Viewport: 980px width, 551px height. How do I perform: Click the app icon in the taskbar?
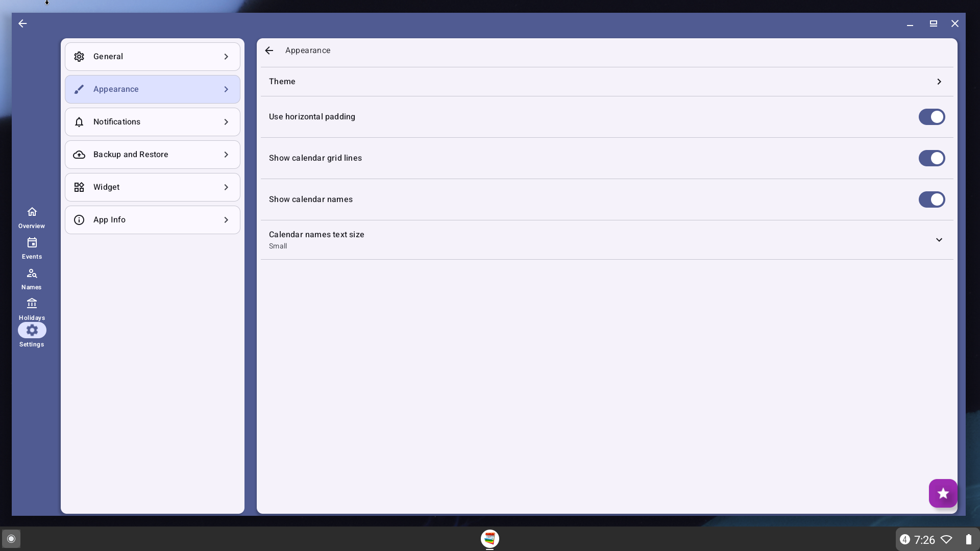pyautogui.click(x=489, y=539)
